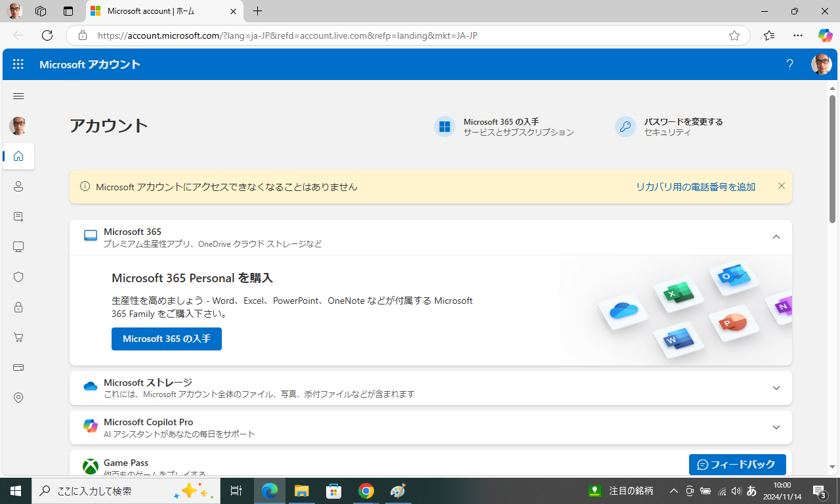Open Help using the question mark icon
The image size is (840, 504).
789,64
